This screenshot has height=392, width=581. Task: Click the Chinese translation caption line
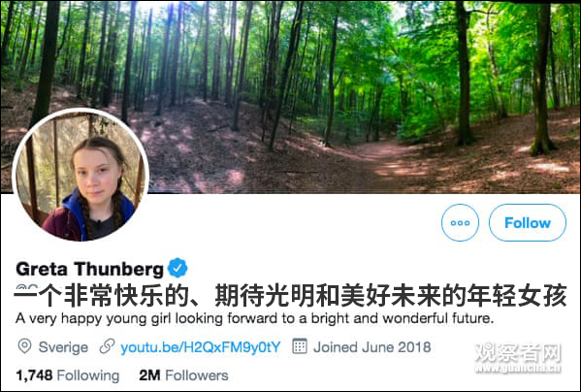coord(291,295)
